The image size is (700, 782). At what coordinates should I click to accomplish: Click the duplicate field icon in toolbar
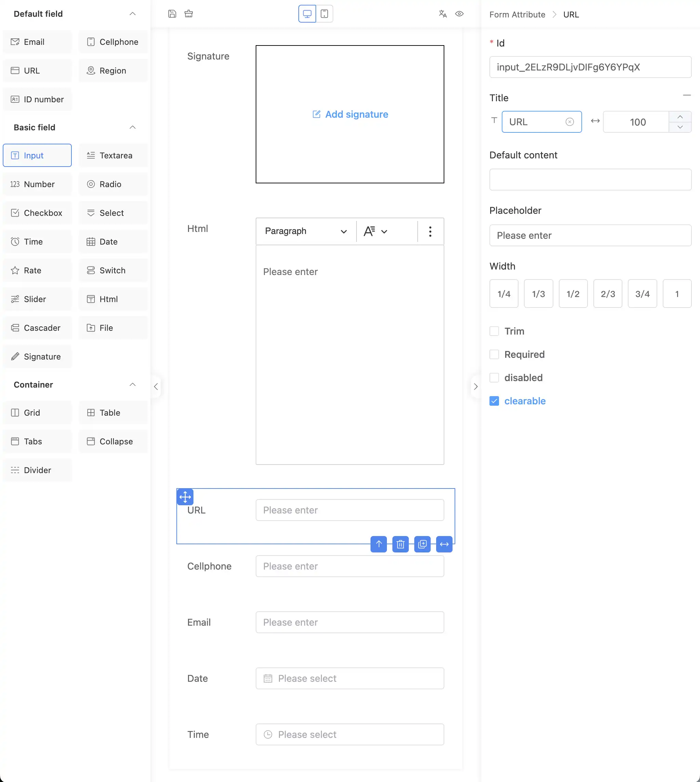pyautogui.click(x=422, y=544)
